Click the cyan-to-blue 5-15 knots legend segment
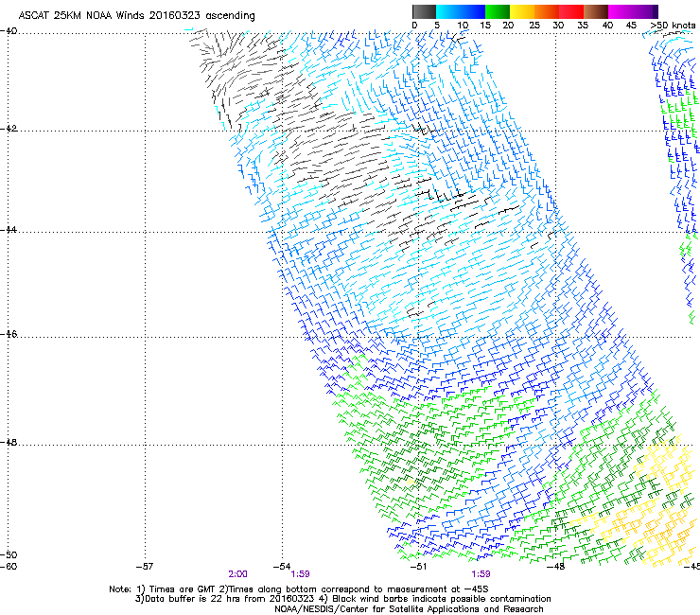The height and width of the screenshot is (615, 700). [x=461, y=11]
